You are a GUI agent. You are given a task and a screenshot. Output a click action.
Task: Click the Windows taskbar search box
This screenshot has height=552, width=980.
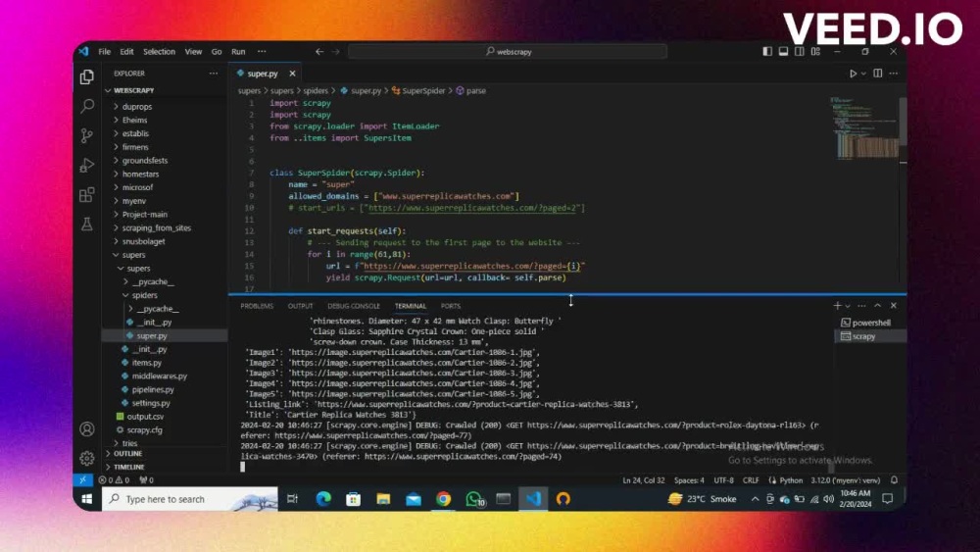click(189, 499)
